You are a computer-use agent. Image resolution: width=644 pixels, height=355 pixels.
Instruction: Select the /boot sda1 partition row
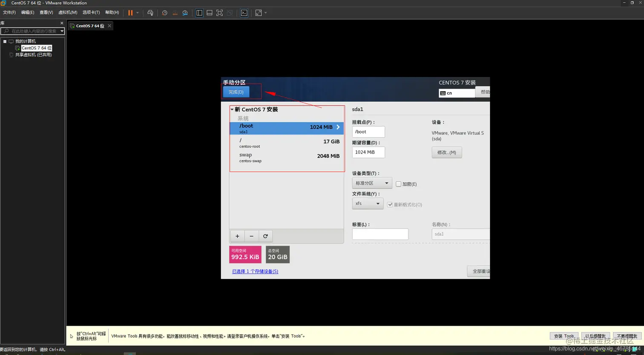point(287,128)
